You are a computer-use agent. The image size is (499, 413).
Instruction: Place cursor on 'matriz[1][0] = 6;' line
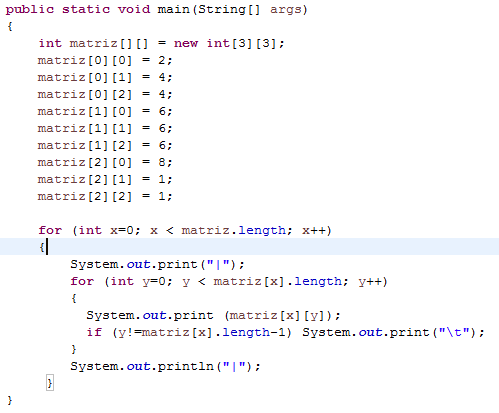105,111
